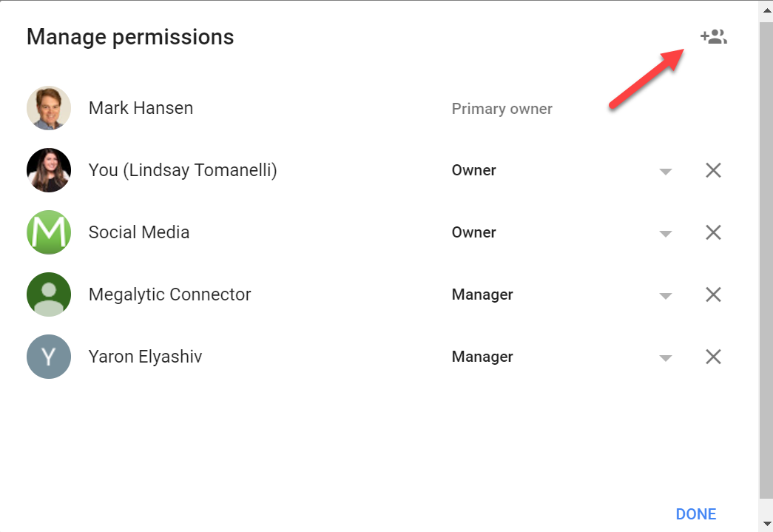This screenshot has height=532, width=773.
Task: Remove Yaron Elyashiv's manager access
Action: (x=713, y=357)
